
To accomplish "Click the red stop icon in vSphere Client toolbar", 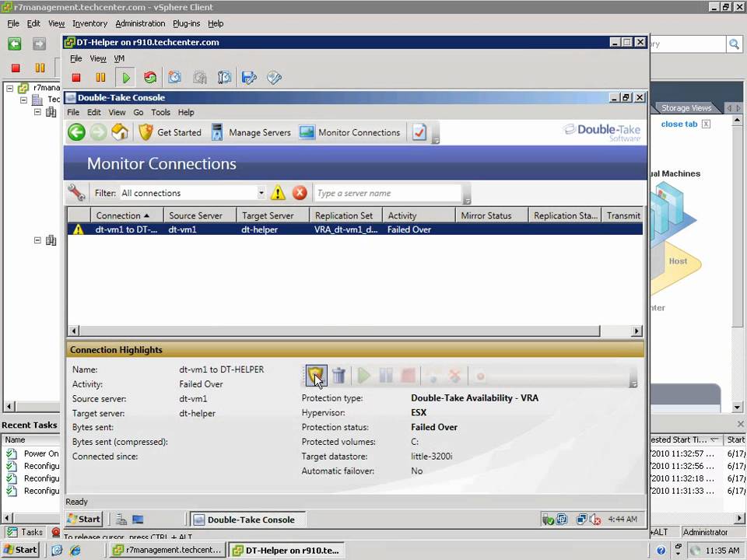I will coord(16,68).
